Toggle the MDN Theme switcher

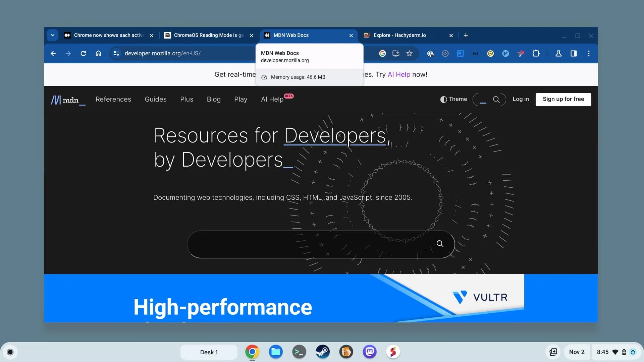coord(453,99)
